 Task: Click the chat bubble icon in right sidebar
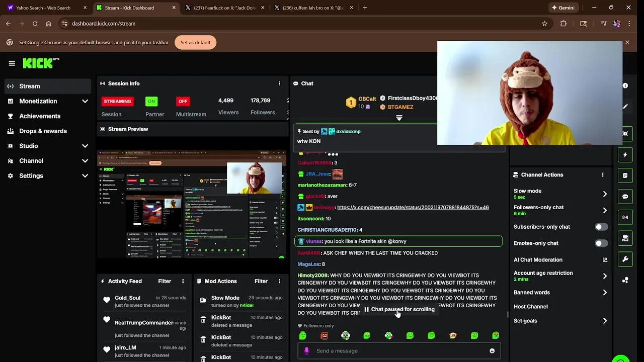coord(625,197)
